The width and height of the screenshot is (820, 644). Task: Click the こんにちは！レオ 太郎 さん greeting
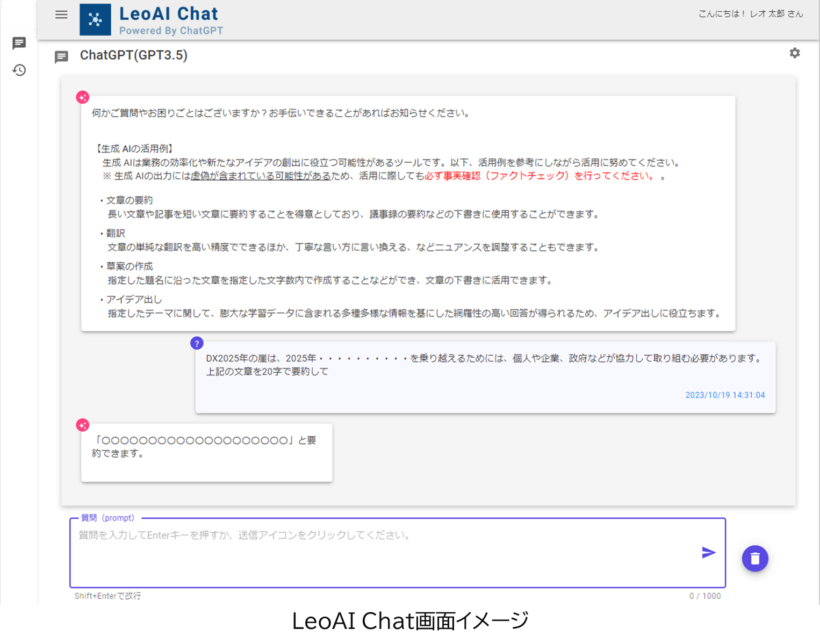coord(751,14)
